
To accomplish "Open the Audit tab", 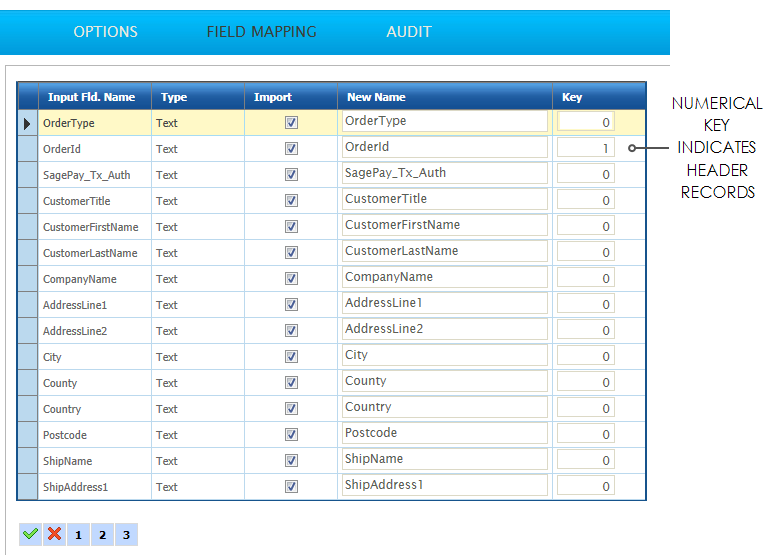I will [409, 32].
